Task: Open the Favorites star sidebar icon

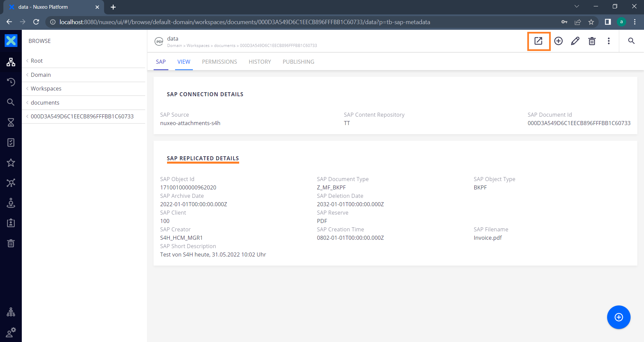Action: (x=11, y=163)
